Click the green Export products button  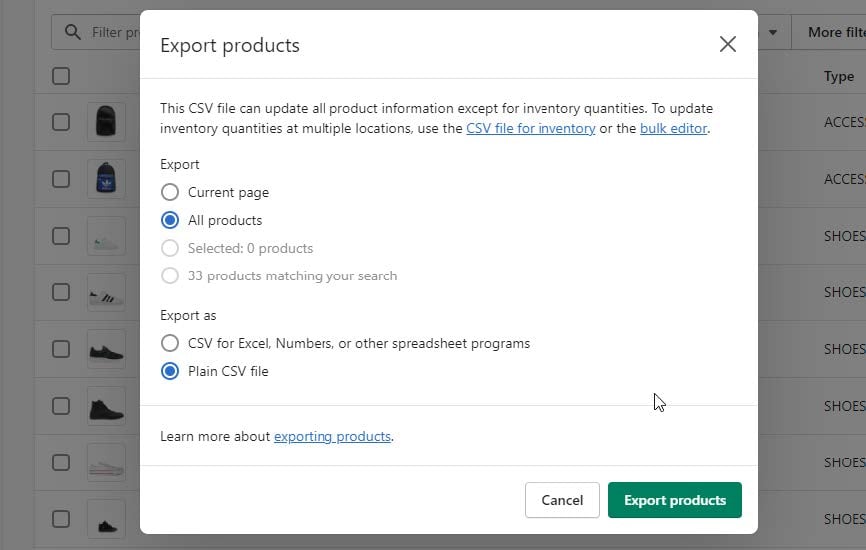click(674, 500)
